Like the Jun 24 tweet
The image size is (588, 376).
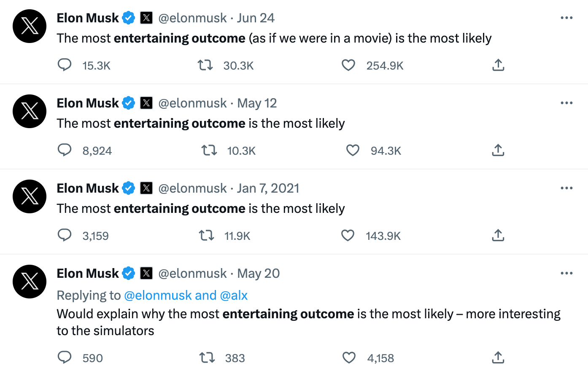pyautogui.click(x=348, y=65)
